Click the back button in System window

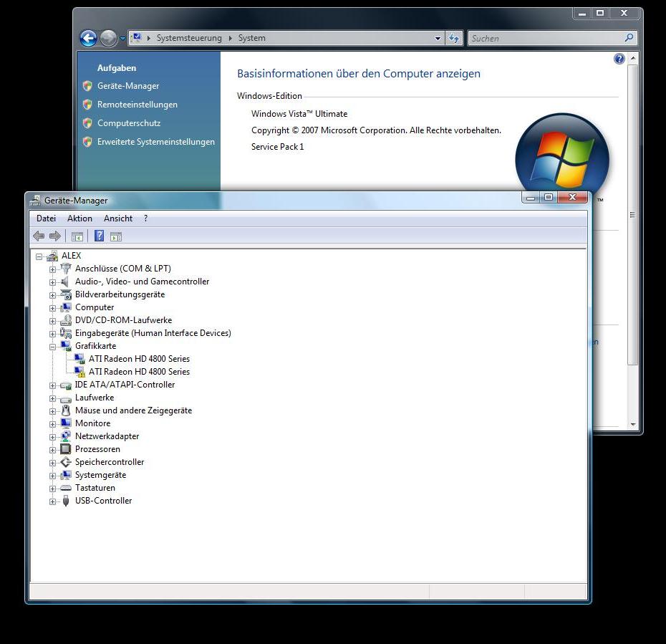(x=88, y=38)
